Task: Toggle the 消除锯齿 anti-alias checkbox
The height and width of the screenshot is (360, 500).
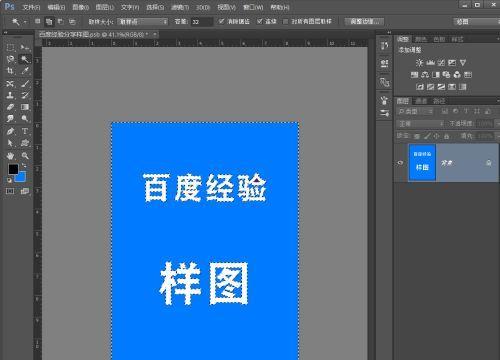Action: [221, 21]
